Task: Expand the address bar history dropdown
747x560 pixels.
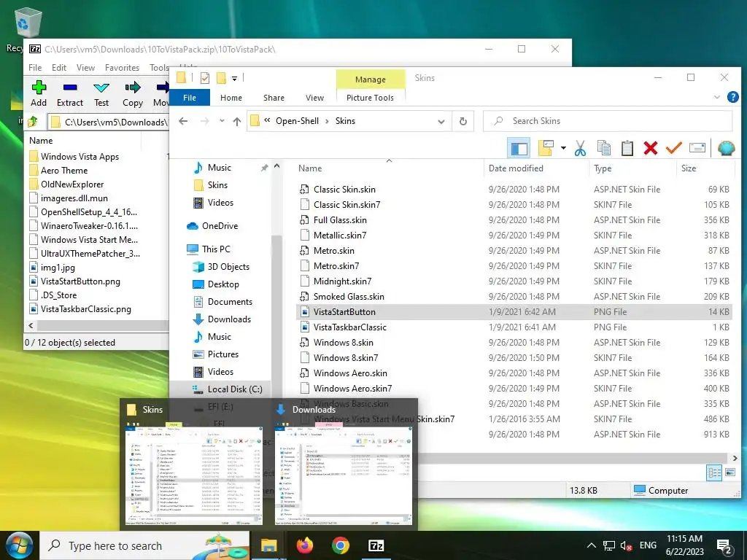Action: click(x=441, y=122)
